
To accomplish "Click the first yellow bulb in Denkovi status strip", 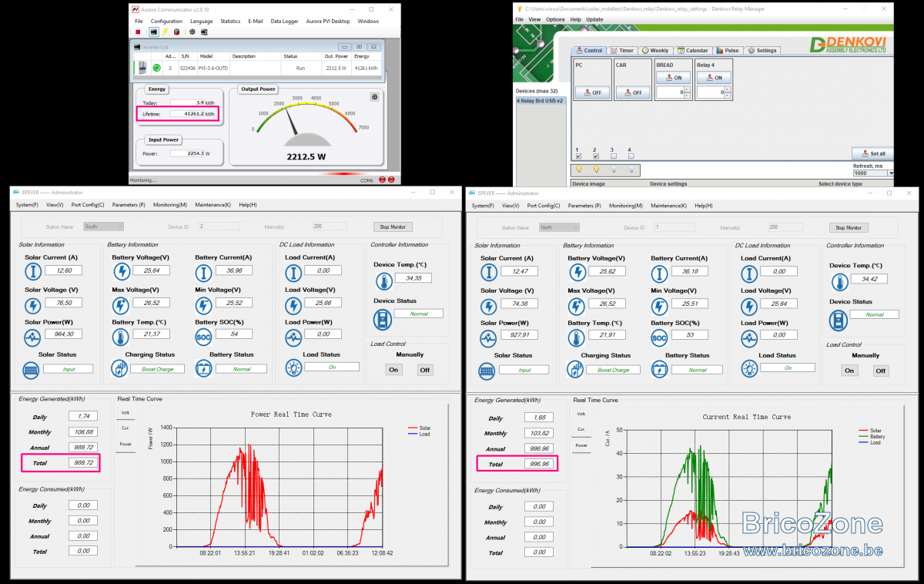I will tap(579, 169).
